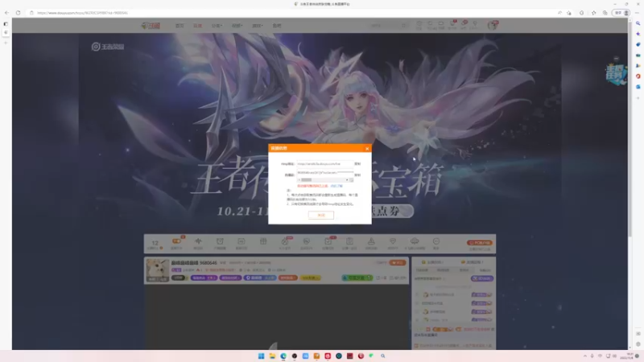Open the 鱼吧 nav item
The height and width of the screenshot is (362, 644).
(277, 26)
